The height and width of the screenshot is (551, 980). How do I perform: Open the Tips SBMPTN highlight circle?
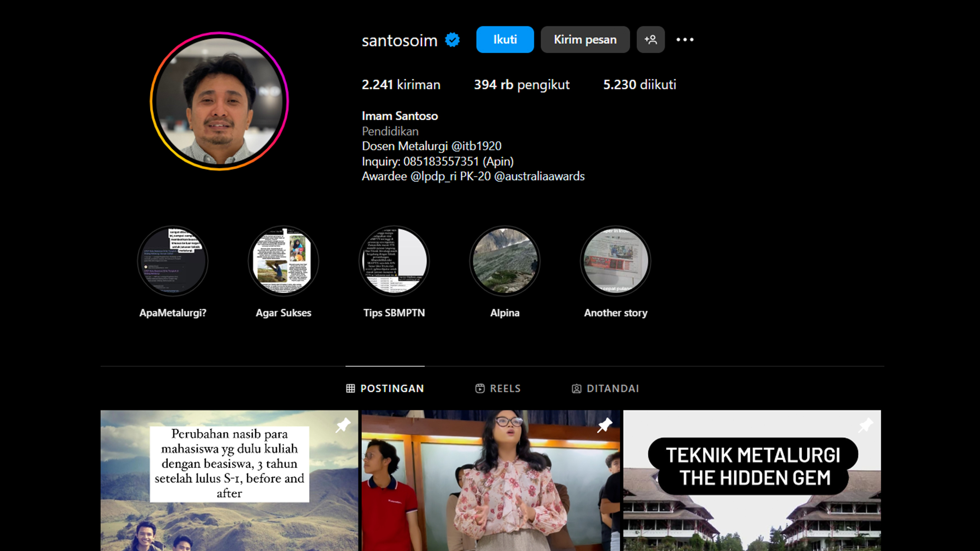[394, 261]
